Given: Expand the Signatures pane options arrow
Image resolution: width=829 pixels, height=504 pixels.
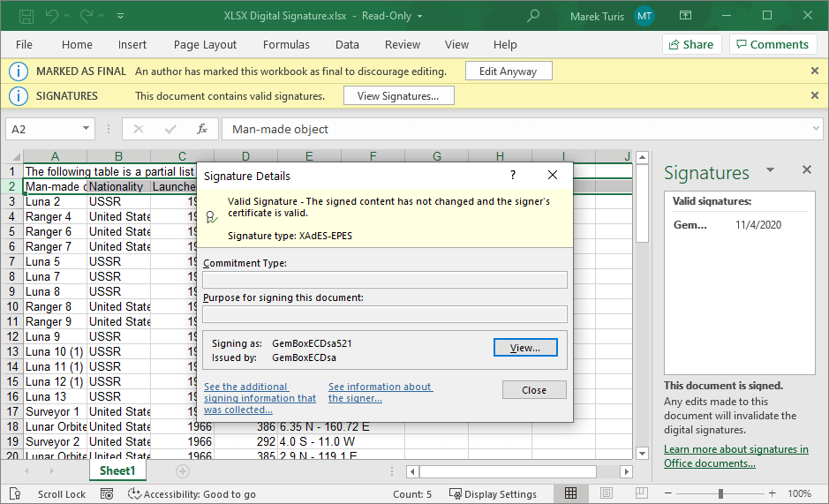Looking at the screenshot, I should [x=770, y=170].
